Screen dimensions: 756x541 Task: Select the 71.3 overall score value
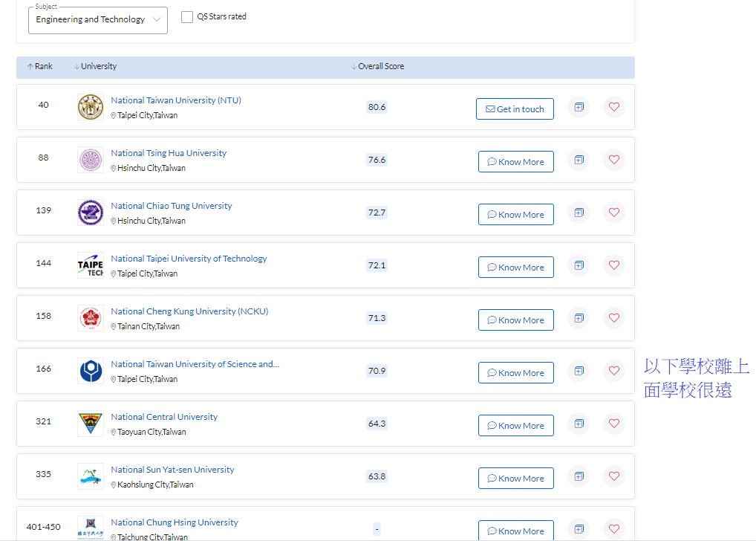(377, 318)
